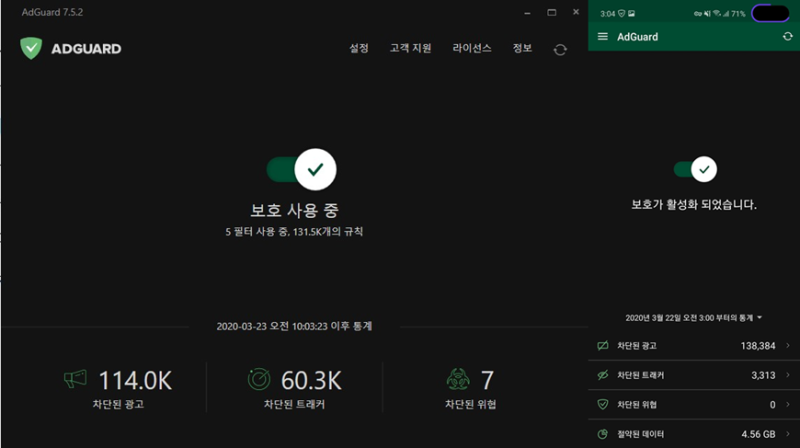Minimize the AdGuard desktop window
The image size is (800, 448).
(527, 13)
